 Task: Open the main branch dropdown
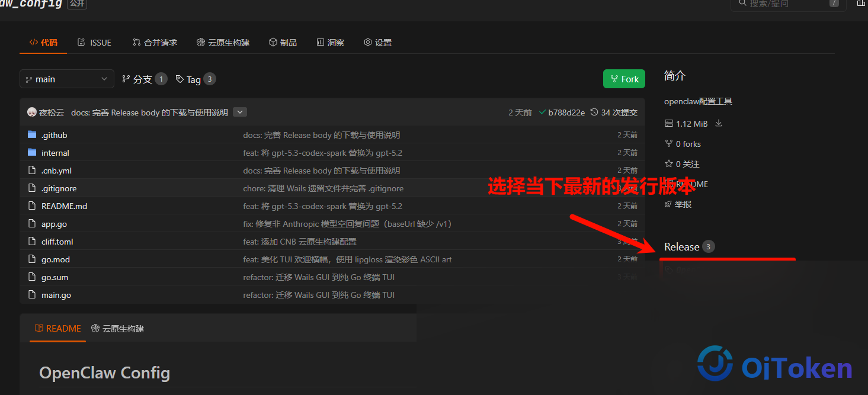(x=67, y=79)
